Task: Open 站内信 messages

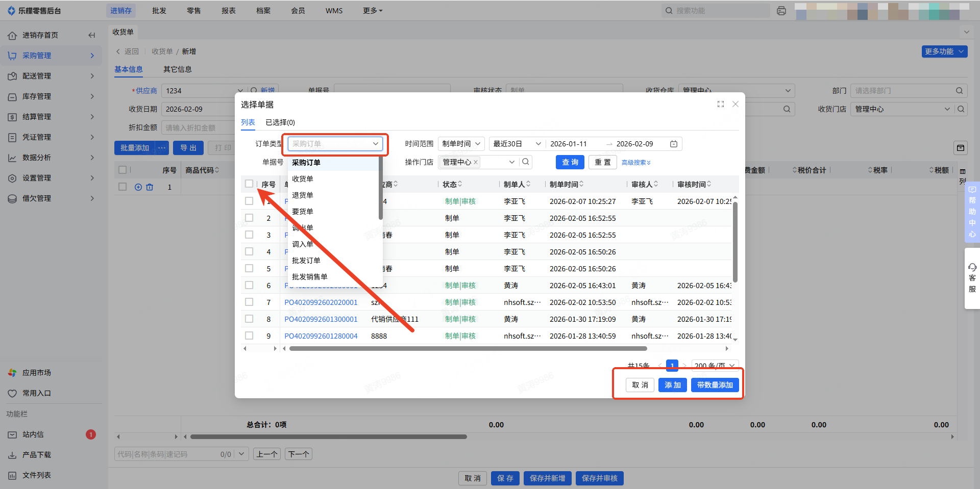Action: pos(33,434)
